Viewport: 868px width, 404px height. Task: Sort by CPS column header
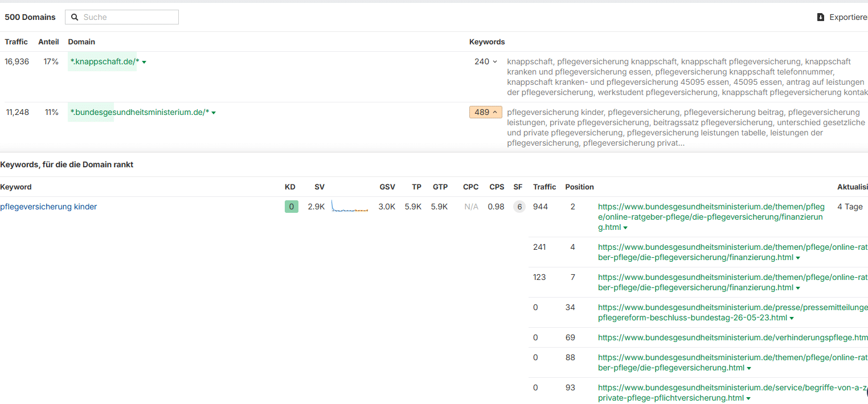click(497, 187)
